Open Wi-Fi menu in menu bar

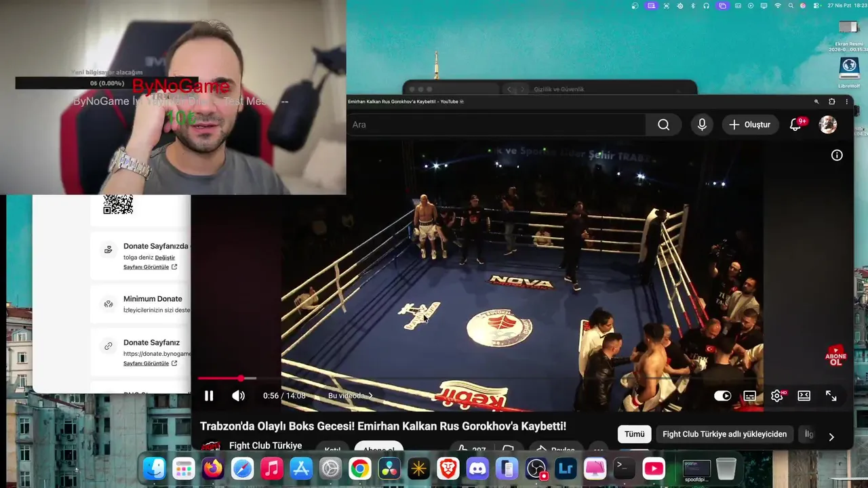778,5
